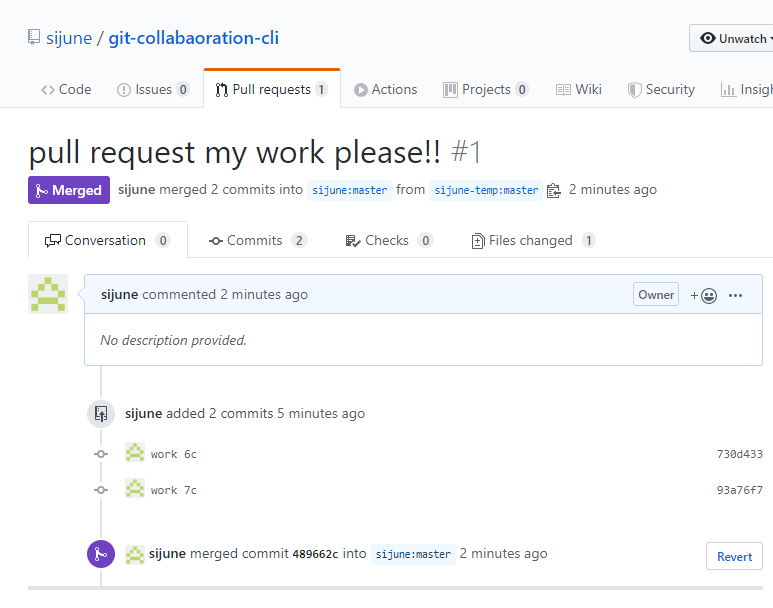Click the sijune-temp:master head branch label

pyautogui.click(x=486, y=190)
